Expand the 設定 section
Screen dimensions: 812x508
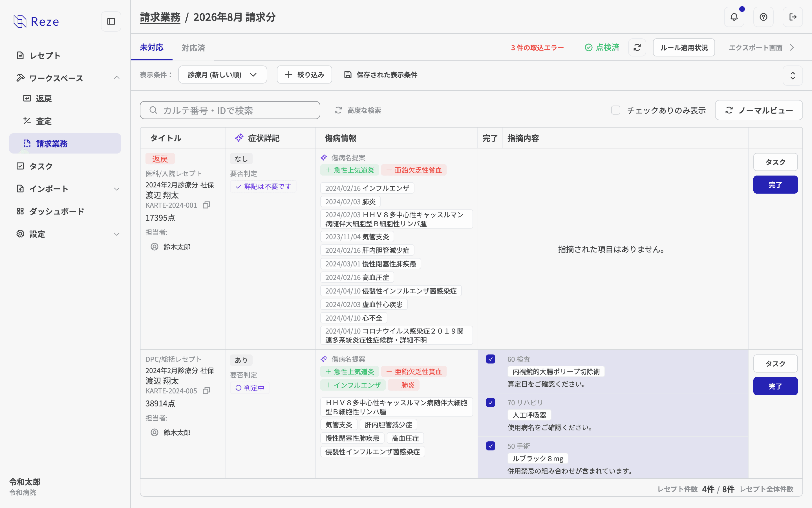(x=116, y=234)
